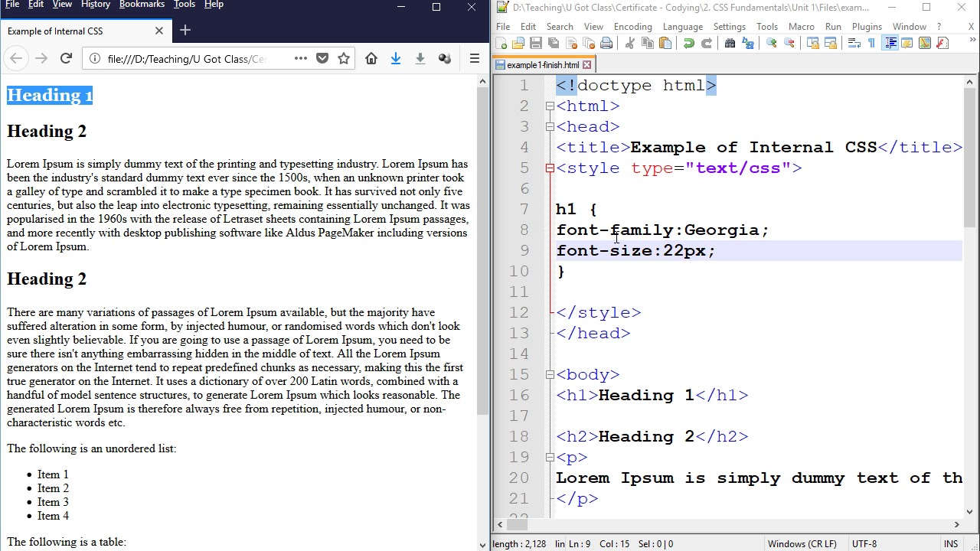The image size is (980, 551).
Task: Bookmark this page with the star icon
Action: (x=344, y=58)
